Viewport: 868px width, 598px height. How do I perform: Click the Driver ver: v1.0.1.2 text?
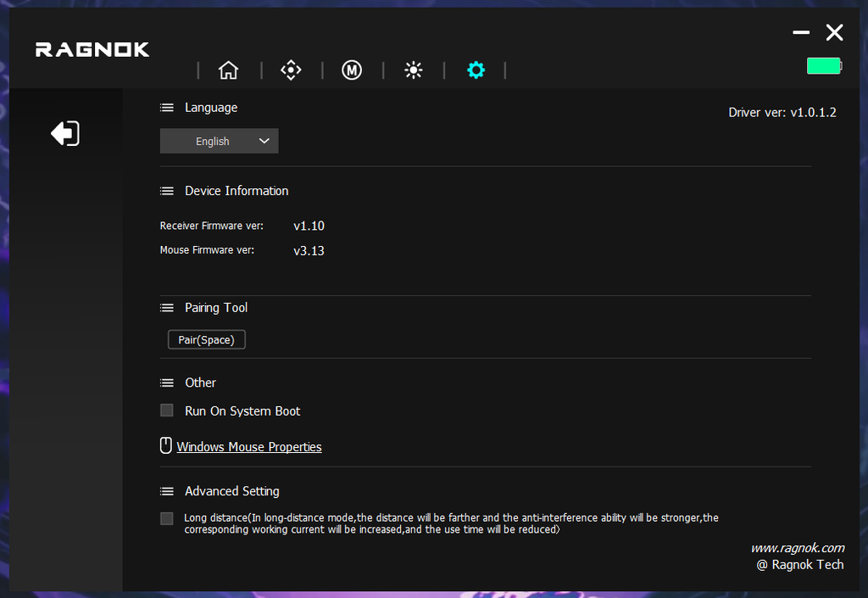pos(782,113)
